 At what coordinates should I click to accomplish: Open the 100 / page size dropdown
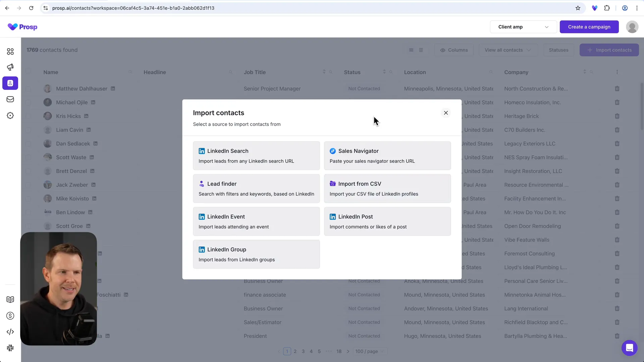pos(370,351)
